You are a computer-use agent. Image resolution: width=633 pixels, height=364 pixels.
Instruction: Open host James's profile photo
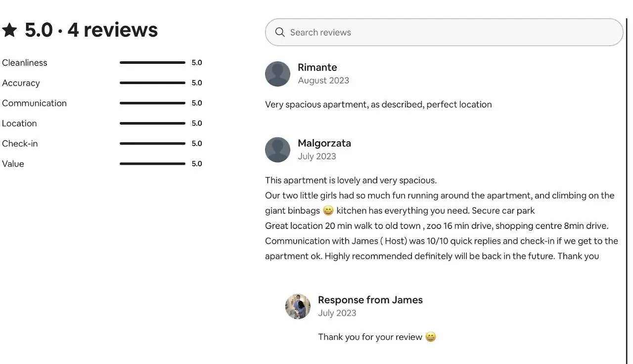[x=298, y=306]
